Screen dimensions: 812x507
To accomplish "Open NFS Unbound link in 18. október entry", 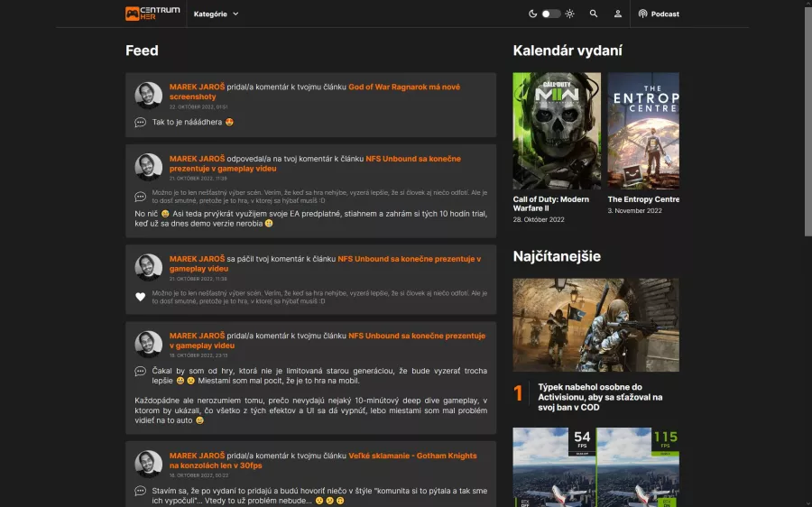I will coord(328,340).
